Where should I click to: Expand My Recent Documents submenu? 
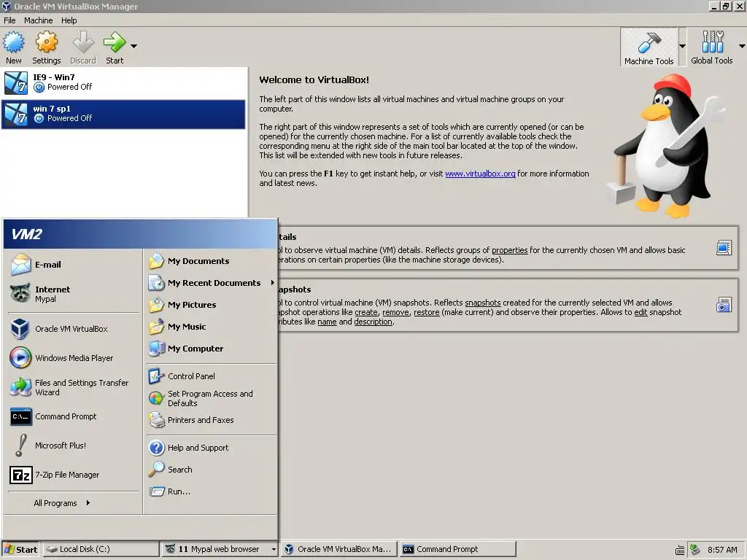211,283
